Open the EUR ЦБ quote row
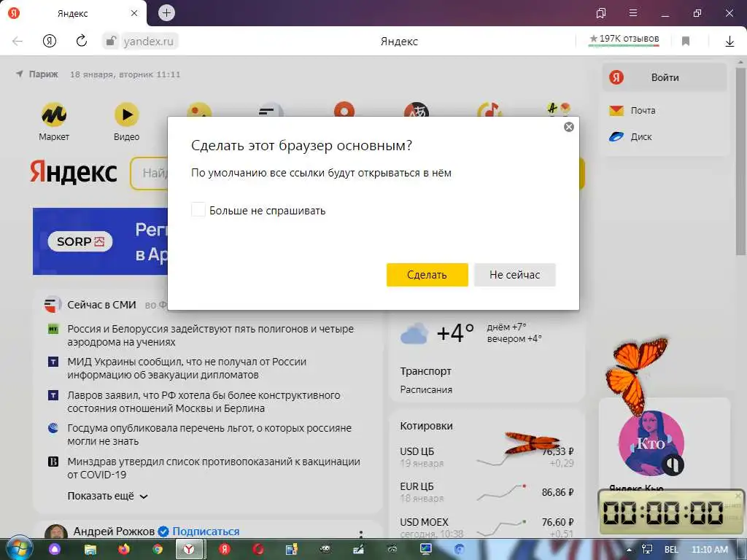Screen dimensions: 747x560 [487, 492]
